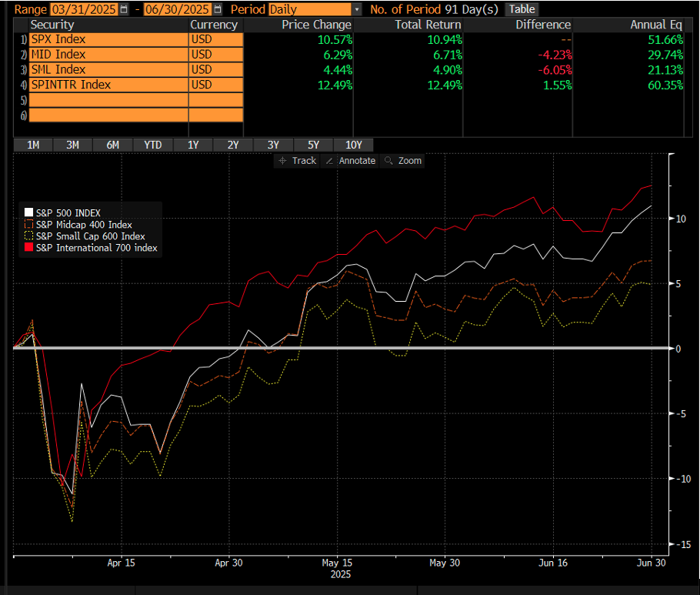Click the No. of Period 91 Day(s) text

[434, 9]
